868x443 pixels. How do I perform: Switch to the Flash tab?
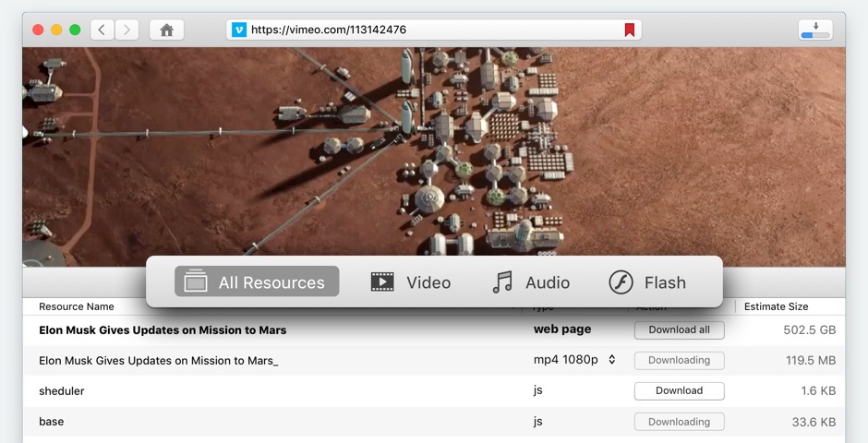click(x=647, y=281)
